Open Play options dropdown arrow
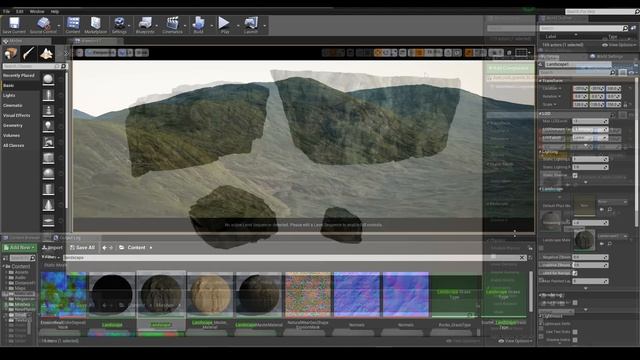This screenshot has height=360, width=640. pos(238,25)
